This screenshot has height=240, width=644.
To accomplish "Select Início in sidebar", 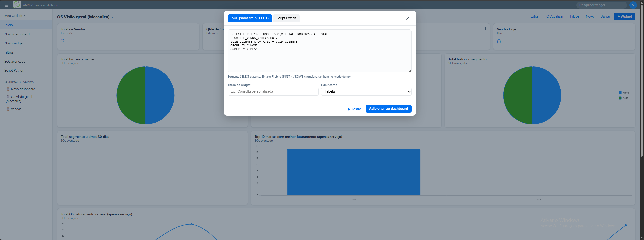I will pyautogui.click(x=26, y=25).
